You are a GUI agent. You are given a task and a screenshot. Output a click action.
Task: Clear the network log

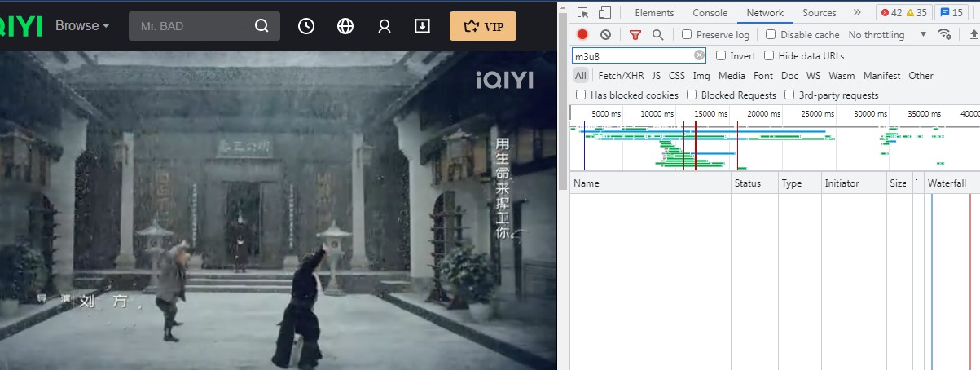click(605, 34)
